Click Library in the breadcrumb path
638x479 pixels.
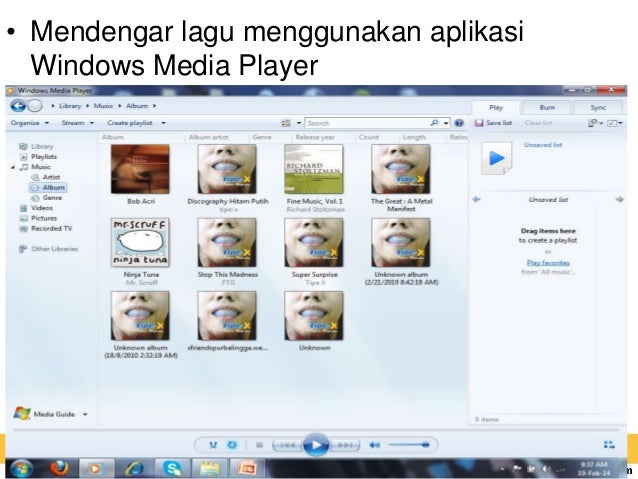click(x=70, y=106)
